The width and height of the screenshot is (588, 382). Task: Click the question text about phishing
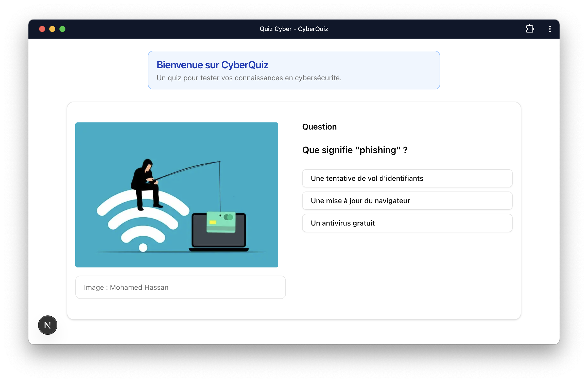(x=355, y=150)
